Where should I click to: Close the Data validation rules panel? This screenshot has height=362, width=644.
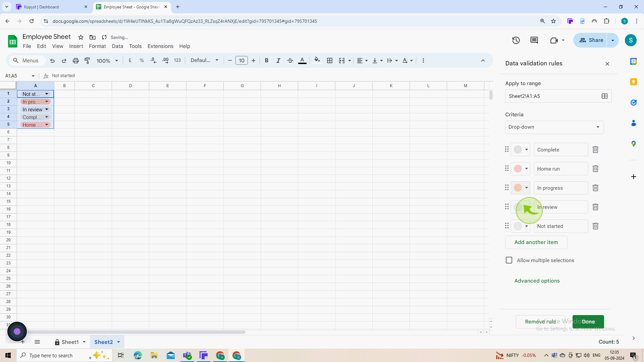(607, 64)
